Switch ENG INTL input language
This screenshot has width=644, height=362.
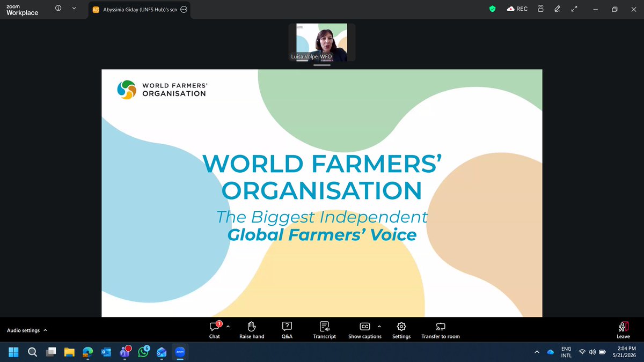(566, 352)
